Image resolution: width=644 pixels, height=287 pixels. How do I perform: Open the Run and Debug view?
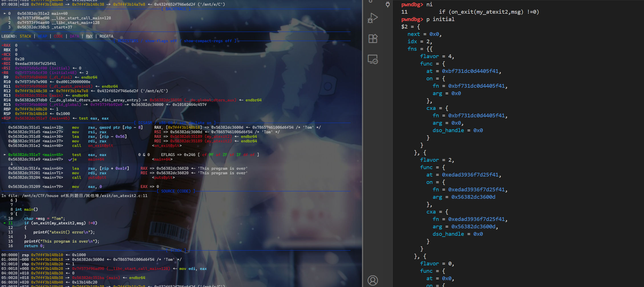372,18
